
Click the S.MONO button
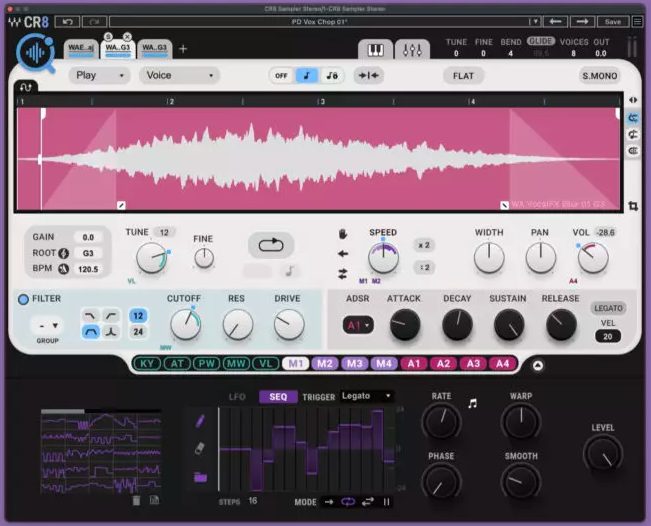pyautogui.click(x=600, y=76)
